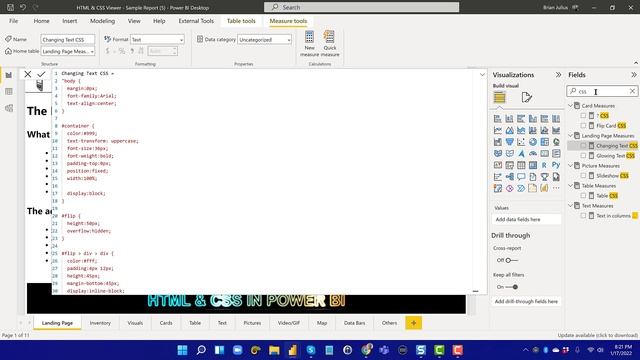Click Update available status link
Viewport: 640px width, 360px height.
598,335
